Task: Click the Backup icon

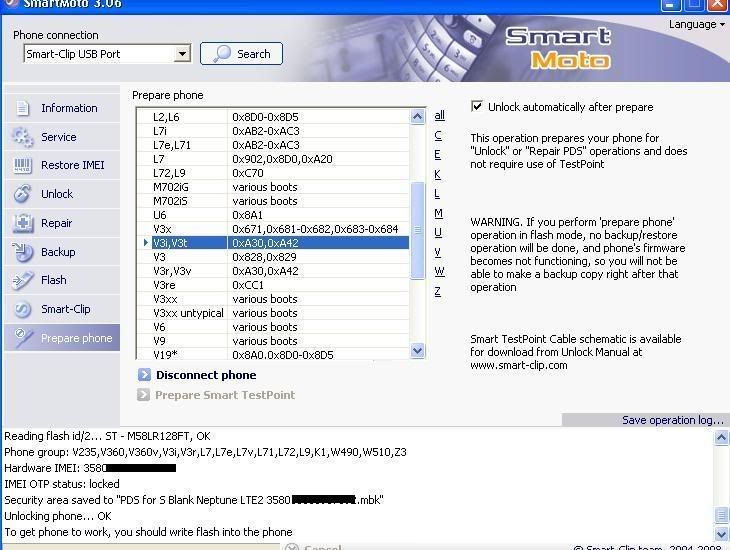Action: (x=22, y=252)
